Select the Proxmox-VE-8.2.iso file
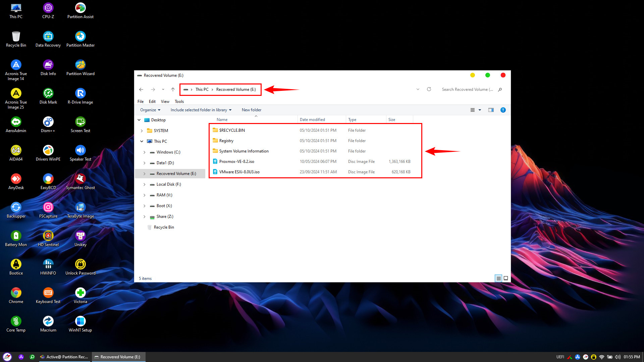 click(236, 162)
